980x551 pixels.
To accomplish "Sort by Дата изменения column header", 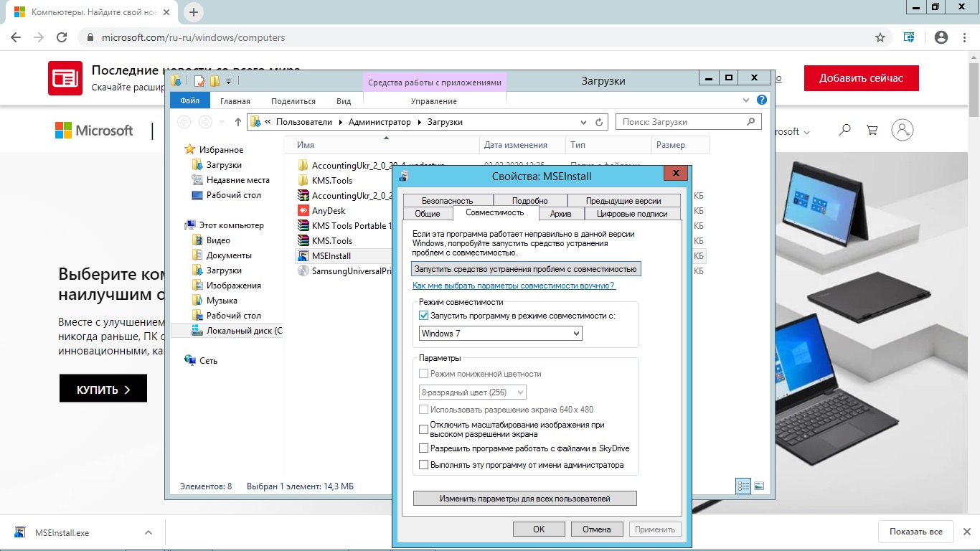I will (x=522, y=145).
